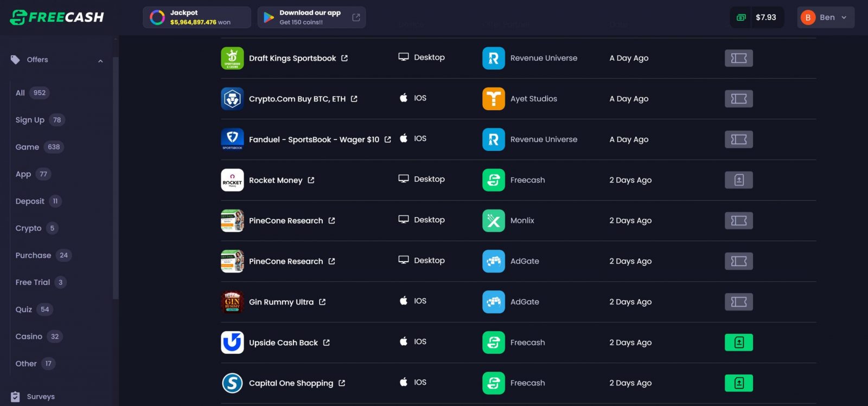Screen dimensions: 868x406
Task: Click the Upside Cash Back app icon
Action: pyautogui.click(x=232, y=342)
